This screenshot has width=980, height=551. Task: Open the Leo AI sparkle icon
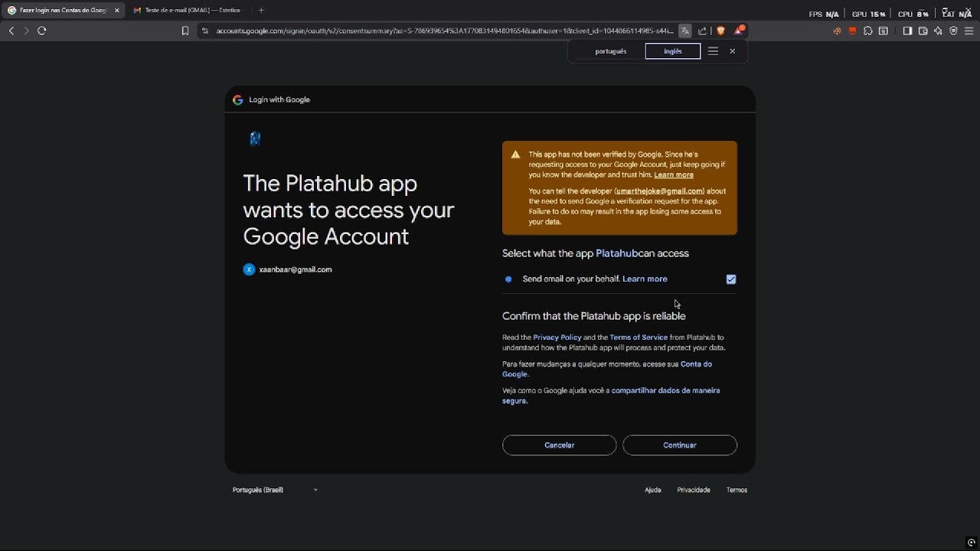tap(938, 31)
